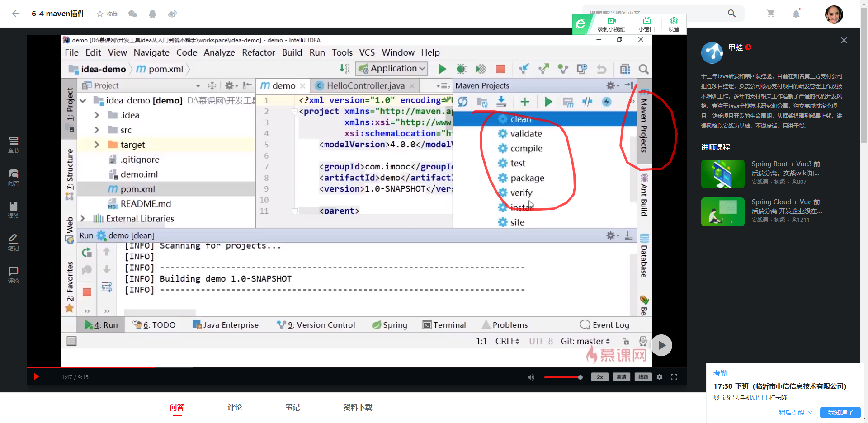The height and width of the screenshot is (423, 868).
Task: Click 我知道了 on the attendance reminder
Action: click(x=840, y=413)
